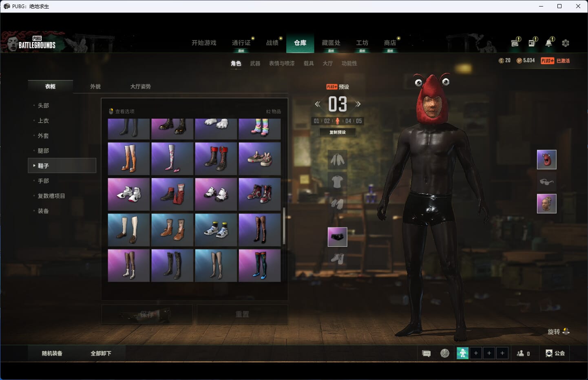Click the item list vertical scrollbar
Image resolution: width=588 pixels, height=380 pixels.
pyautogui.click(x=284, y=225)
